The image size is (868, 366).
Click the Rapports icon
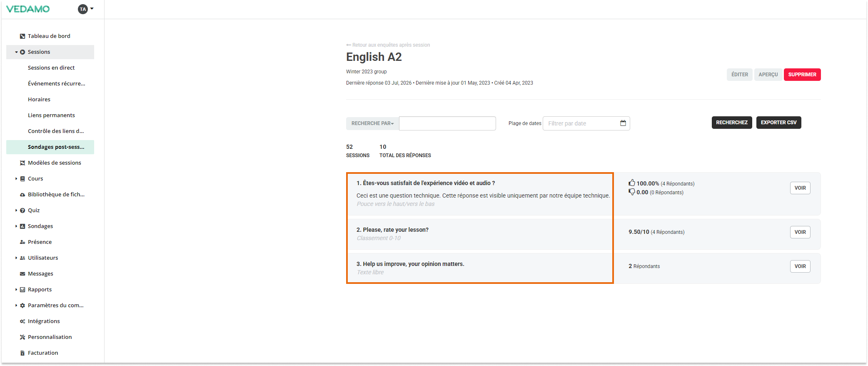pyautogui.click(x=22, y=290)
